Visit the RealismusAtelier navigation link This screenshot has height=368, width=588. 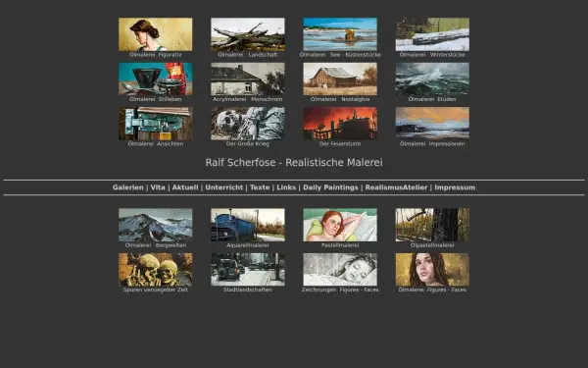tap(396, 187)
